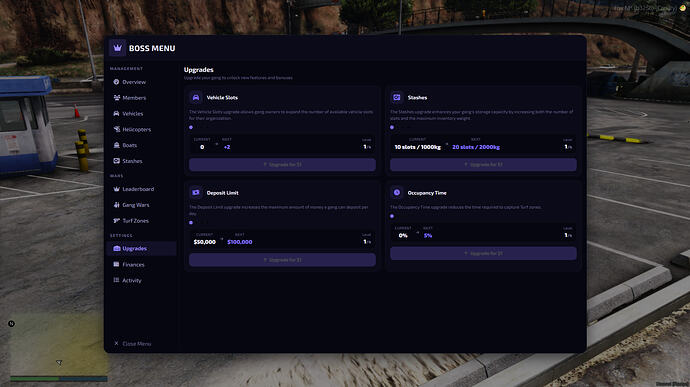Image resolution: width=690 pixels, height=387 pixels.
Task: Open the Helicopters section
Action: [141, 129]
